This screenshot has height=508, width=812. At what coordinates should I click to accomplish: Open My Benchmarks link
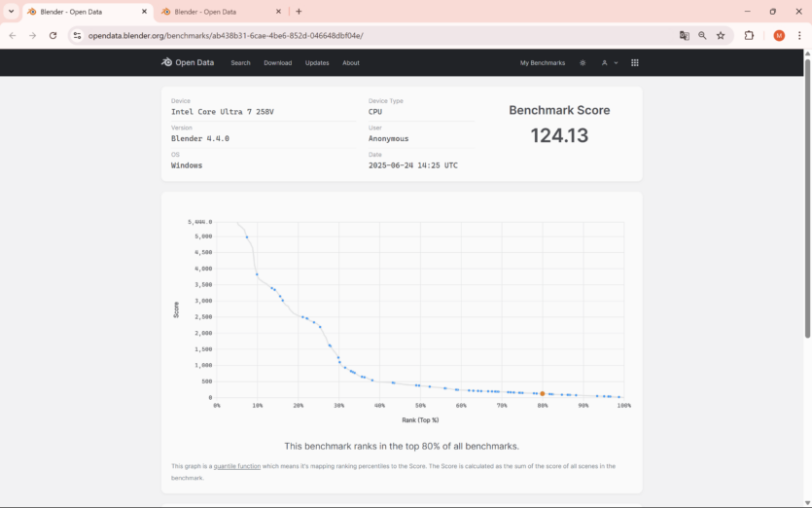543,62
